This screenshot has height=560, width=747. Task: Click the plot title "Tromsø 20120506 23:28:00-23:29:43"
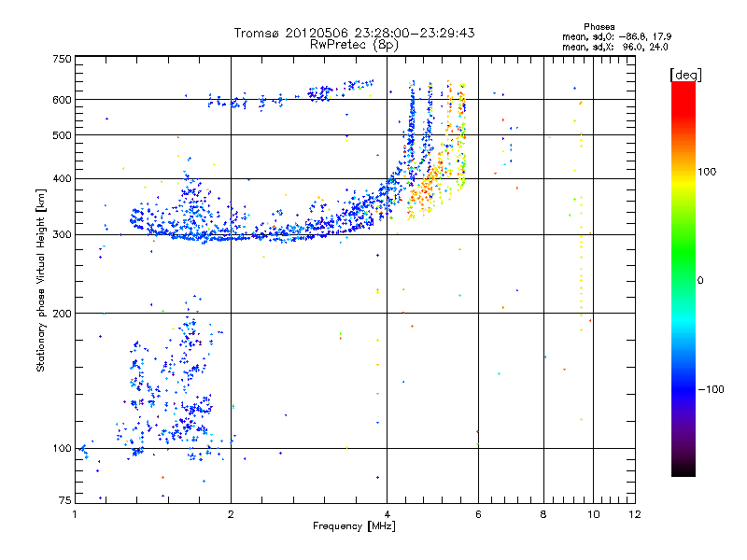[354, 33]
